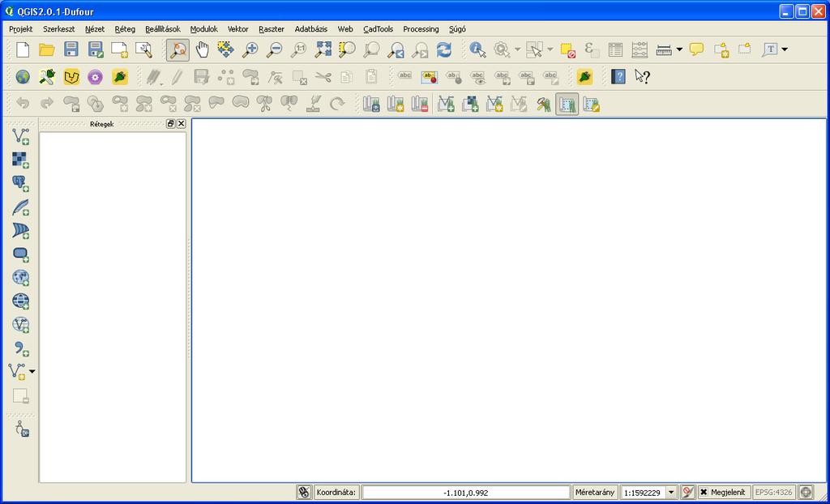The image size is (830, 504).
Task: Click the stop map rendering button
Action: (687, 493)
